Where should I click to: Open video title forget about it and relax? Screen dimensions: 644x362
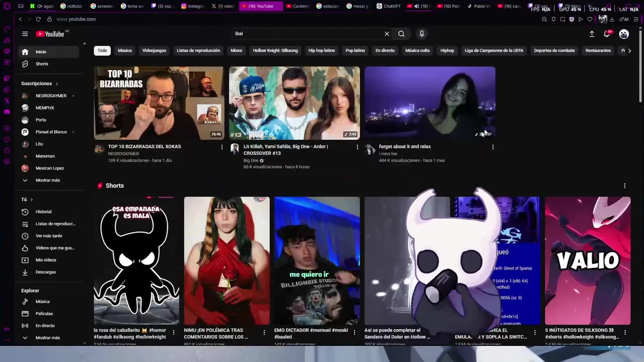coord(405,146)
